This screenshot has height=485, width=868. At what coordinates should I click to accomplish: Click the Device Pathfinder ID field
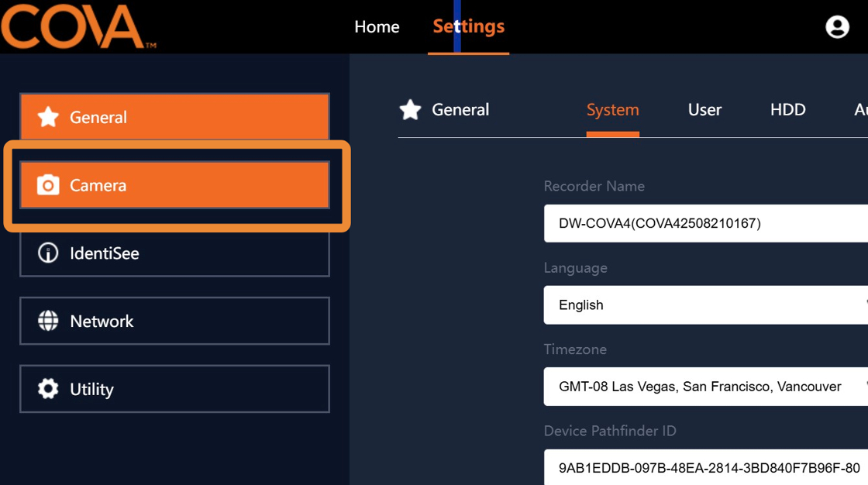tap(706, 467)
